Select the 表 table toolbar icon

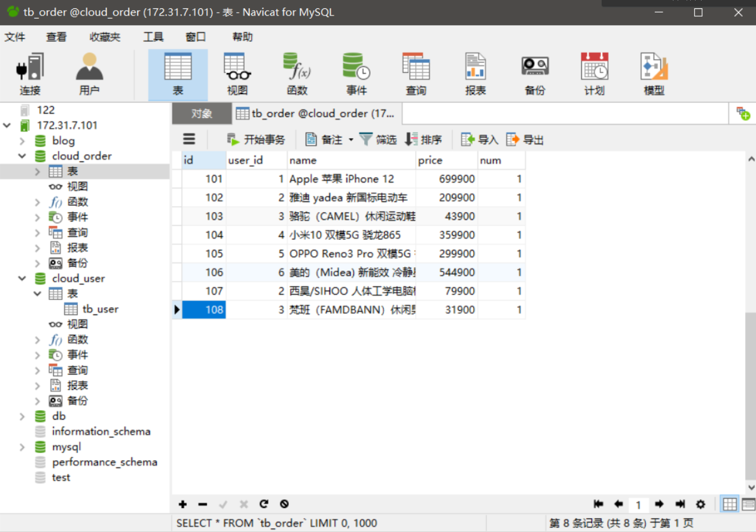pyautogui.click(x=178, y=75)
